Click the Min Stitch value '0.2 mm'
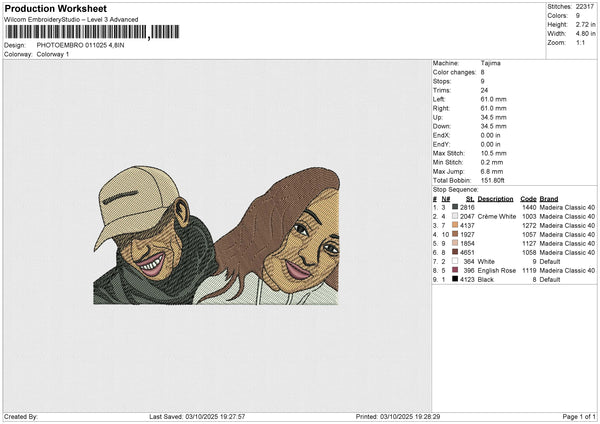This screenshot has height=424, width=600. pos(492,162)
